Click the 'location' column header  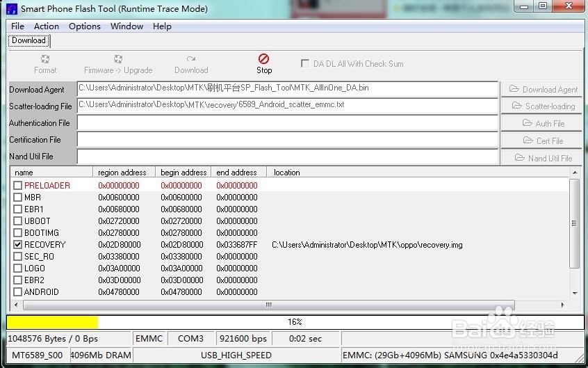(x=418, y=173)
